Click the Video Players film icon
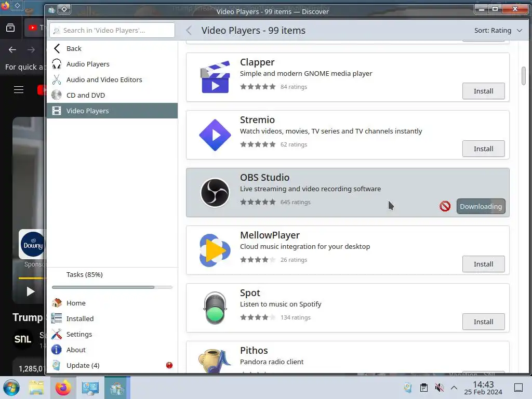532x399 pixels. (x=57, y=111)
